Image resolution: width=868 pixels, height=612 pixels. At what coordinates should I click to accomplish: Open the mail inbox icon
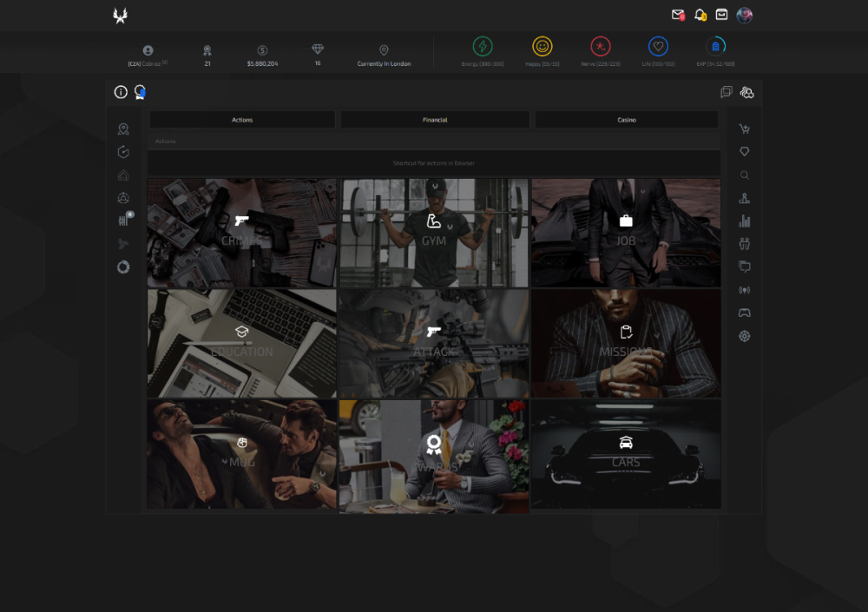pos(678,15)
